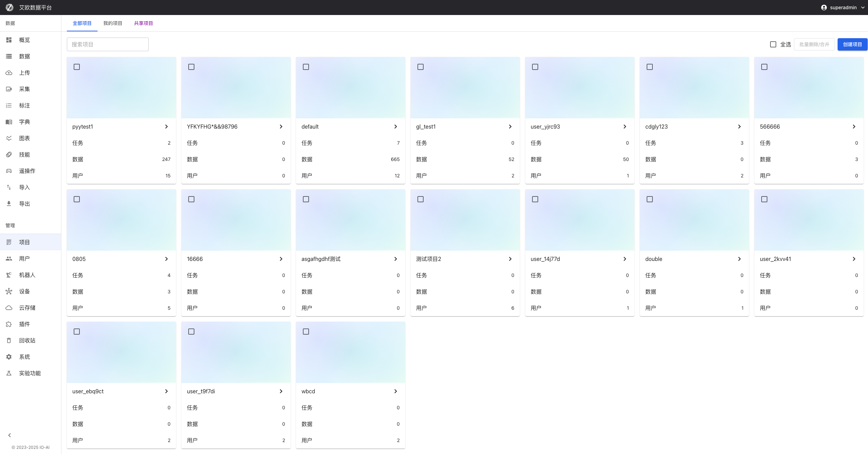Open user_2kvv41 project chevron
This screenshot has height=454, width=868.
click(854, 259)
